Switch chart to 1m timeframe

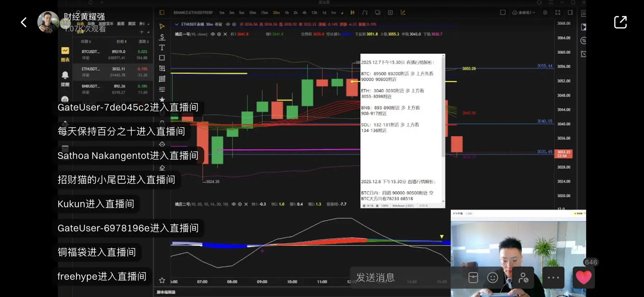[222, 13]
